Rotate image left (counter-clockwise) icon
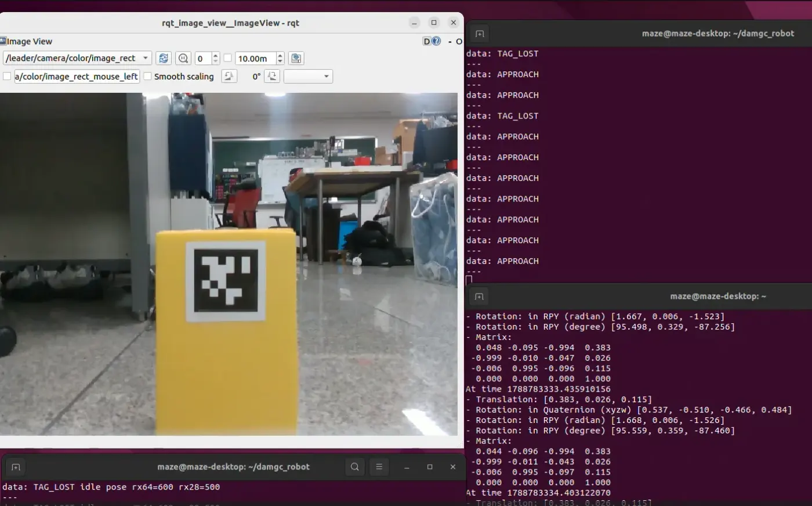The height and width of the screenshot is (506, 812). 229,76
